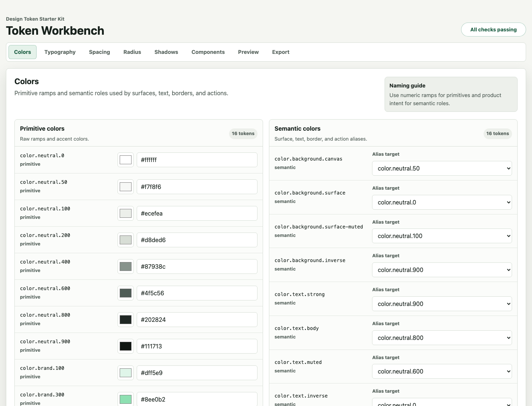This screenshot has height=406, width=532.
Task: Click the Semantic colors section heading
Action: (297, 128)
